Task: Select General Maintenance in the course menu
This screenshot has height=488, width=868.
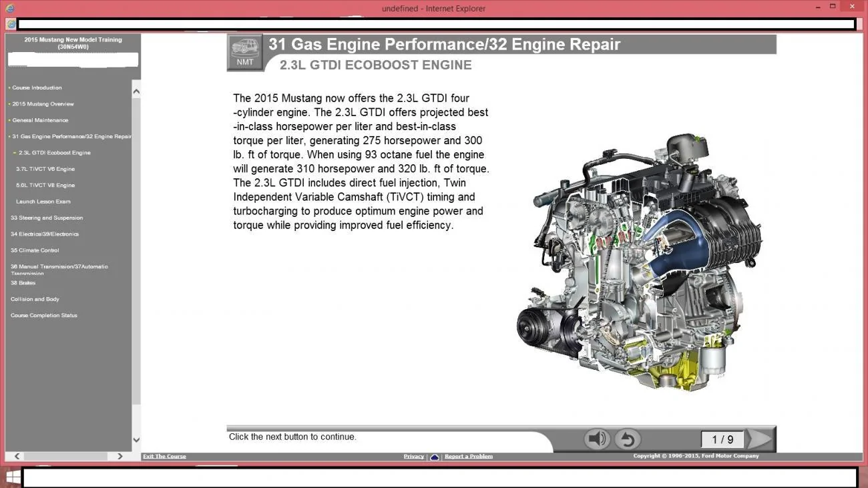Action: tap(40, 120)
